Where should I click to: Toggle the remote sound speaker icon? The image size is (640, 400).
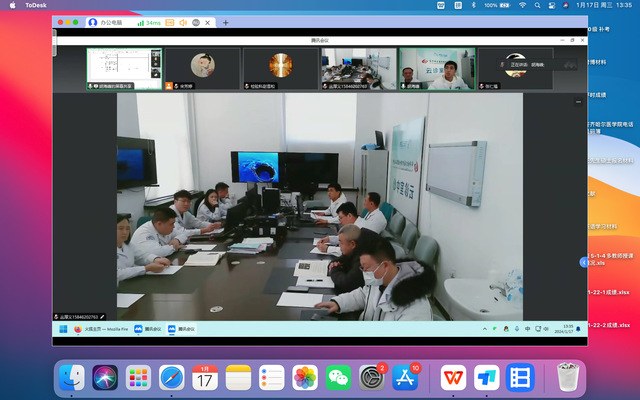(x=183, y=22)
